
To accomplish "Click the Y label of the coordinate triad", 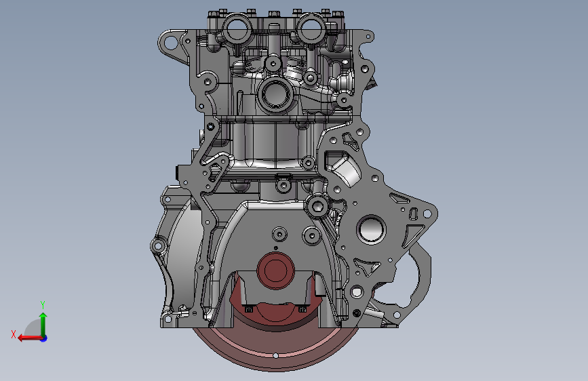I will coord(43,304).
